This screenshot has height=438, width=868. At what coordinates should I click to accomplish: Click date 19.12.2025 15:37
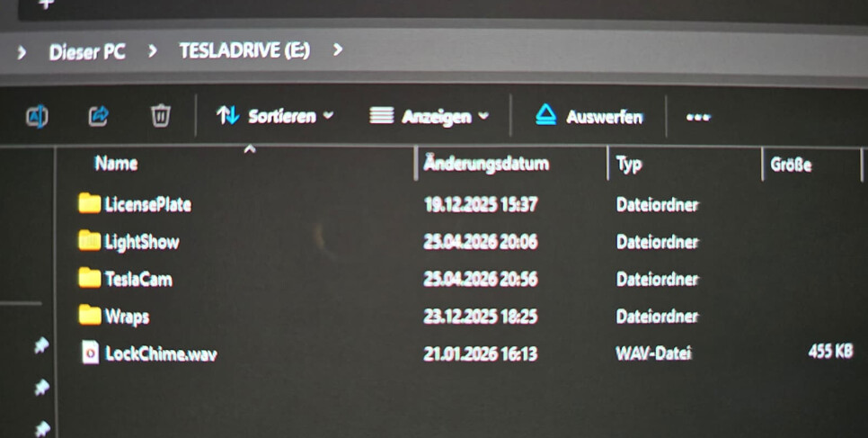[x=481, y=204]
